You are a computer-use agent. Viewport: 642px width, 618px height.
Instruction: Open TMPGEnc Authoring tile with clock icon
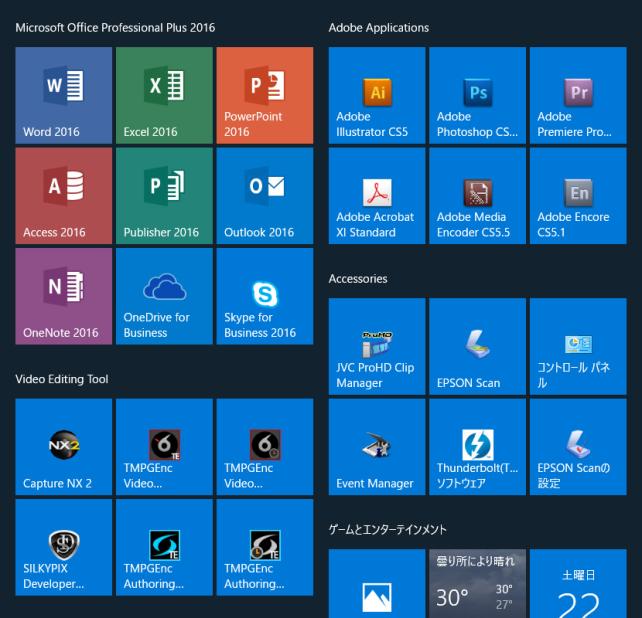[x=265, y=547]
